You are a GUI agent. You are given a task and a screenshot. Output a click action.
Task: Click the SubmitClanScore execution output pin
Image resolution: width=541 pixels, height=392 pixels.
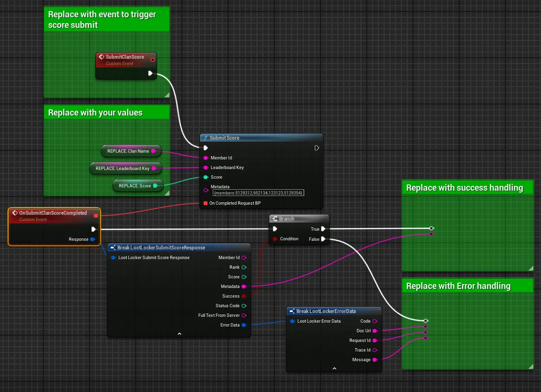click(x=151, y=73)
